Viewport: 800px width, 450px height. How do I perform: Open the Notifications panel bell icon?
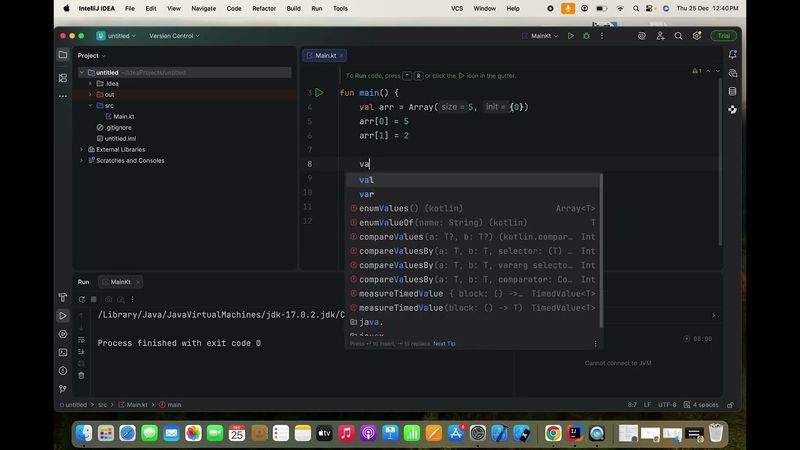tap(733, 55)
